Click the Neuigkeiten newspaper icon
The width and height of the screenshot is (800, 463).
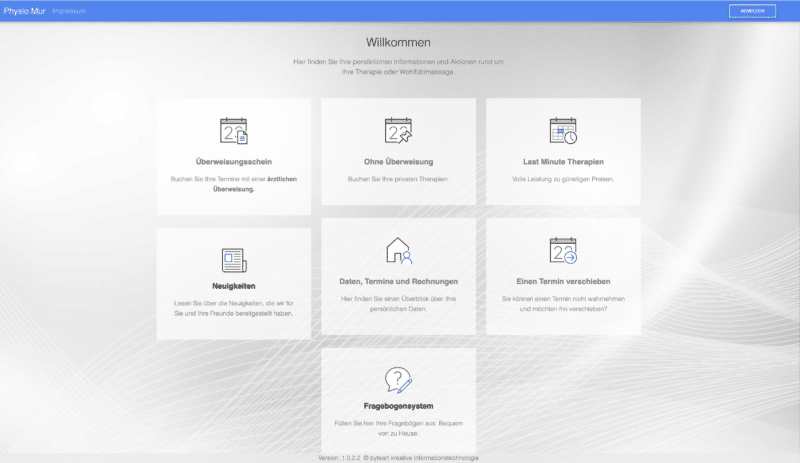[234, 260]
